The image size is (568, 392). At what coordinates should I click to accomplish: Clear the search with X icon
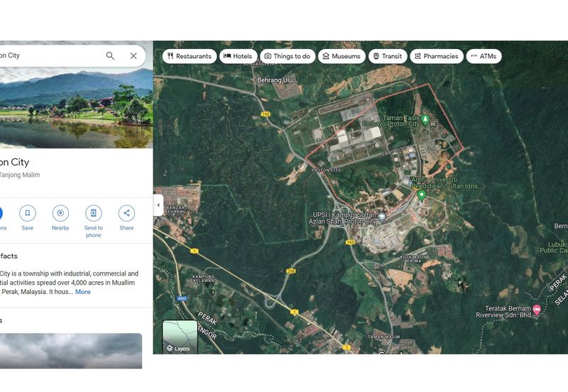133,56
